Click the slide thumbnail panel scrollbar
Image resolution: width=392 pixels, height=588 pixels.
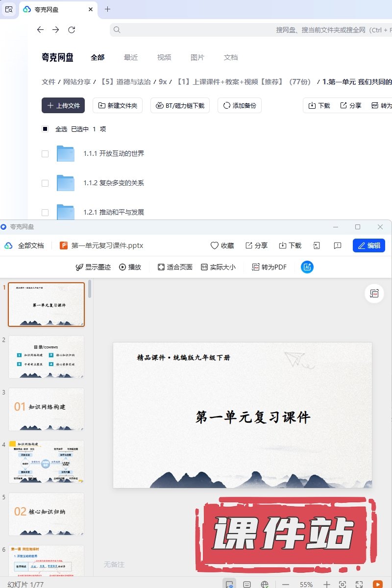click(x=90, y=290)
